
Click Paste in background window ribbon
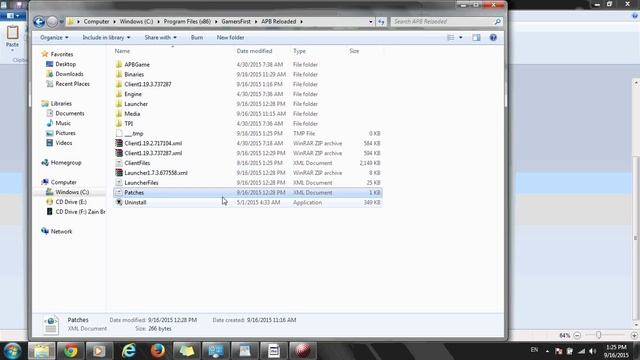(12, 37)
